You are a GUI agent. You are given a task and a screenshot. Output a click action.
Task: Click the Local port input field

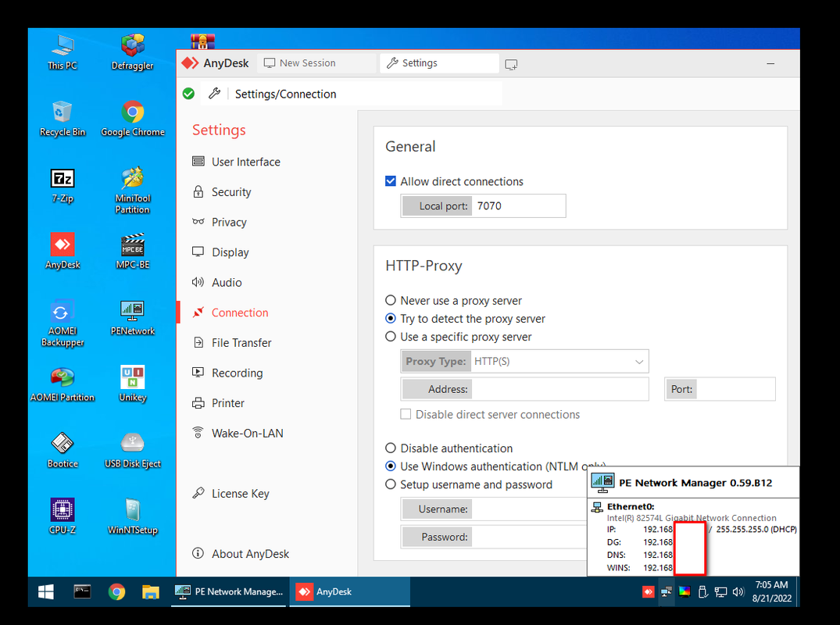point(518,205)
